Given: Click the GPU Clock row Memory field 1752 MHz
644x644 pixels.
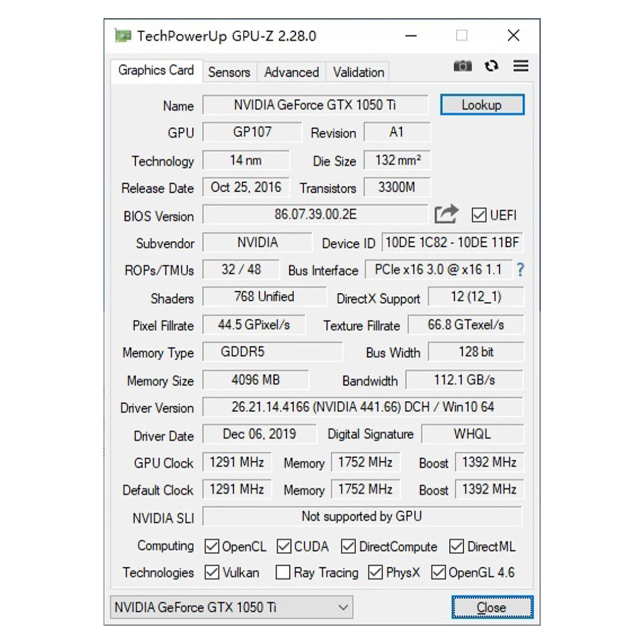Looking at the screenshot, I should [x=366, y=462].
